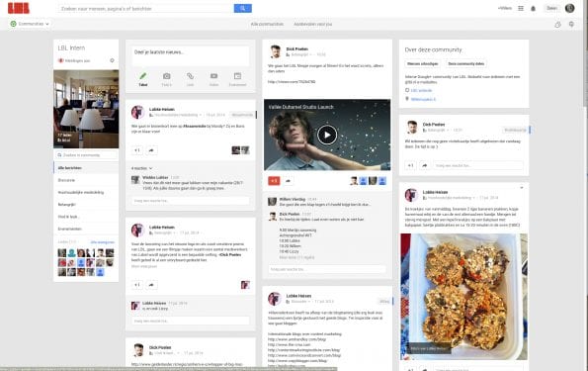
Task: Toggle the red notifications bell in LBL Intern
Action: [x=60, y=60]
